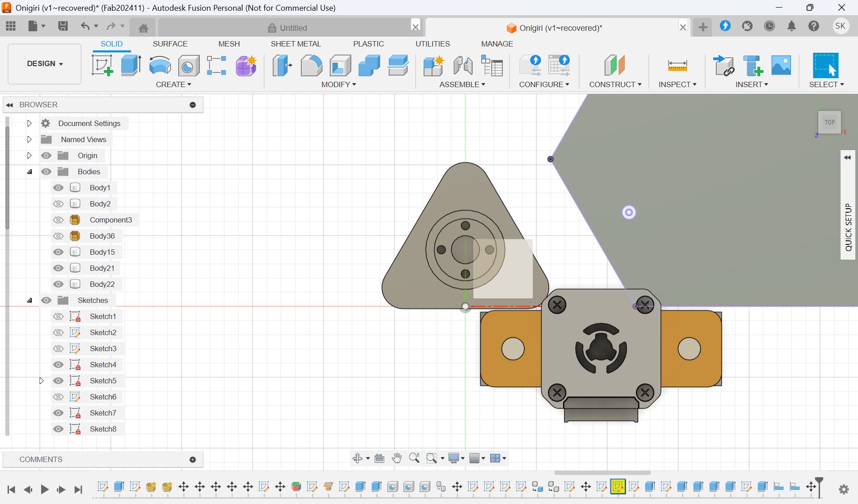Open the Job Status clock icon
The height and width of the screenshot is (504, 858).
click(x=770, y=26)
